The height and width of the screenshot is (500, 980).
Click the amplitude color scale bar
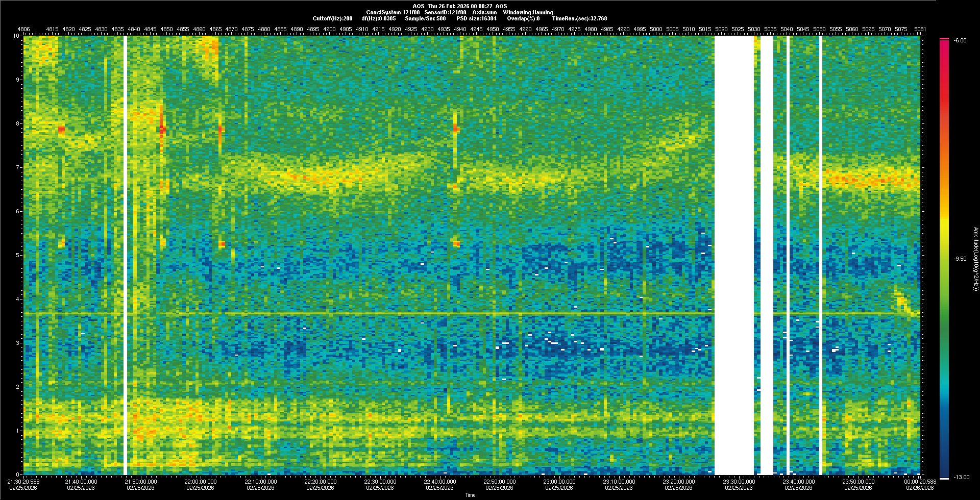944,259
